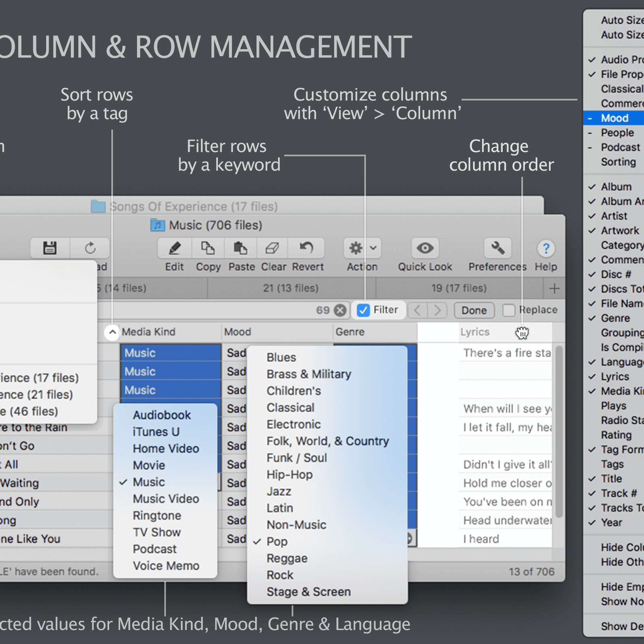Screen dimensions: 644x644
Task: Click the Clear eraser icon
Action: [272, 248]
